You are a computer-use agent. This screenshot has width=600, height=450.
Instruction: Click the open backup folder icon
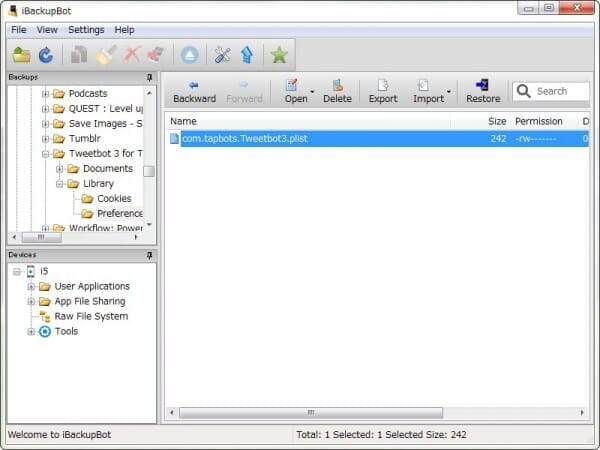[x=21, y=55]
